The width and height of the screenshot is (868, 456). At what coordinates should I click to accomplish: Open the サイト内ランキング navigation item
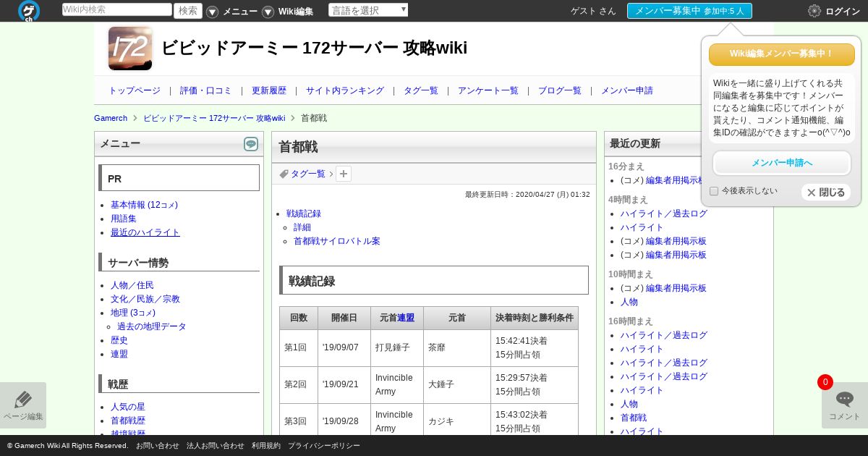pos(345,90)
